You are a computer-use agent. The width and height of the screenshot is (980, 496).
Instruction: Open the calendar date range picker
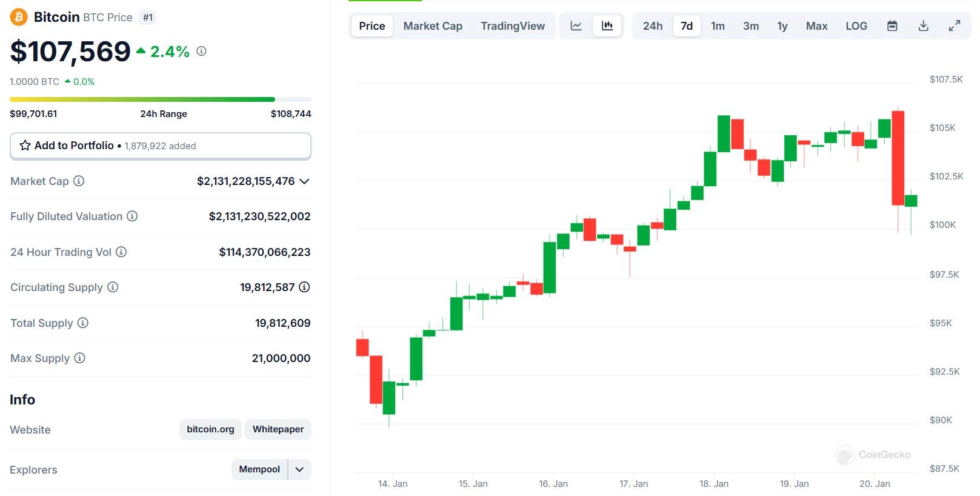point(892,26)
